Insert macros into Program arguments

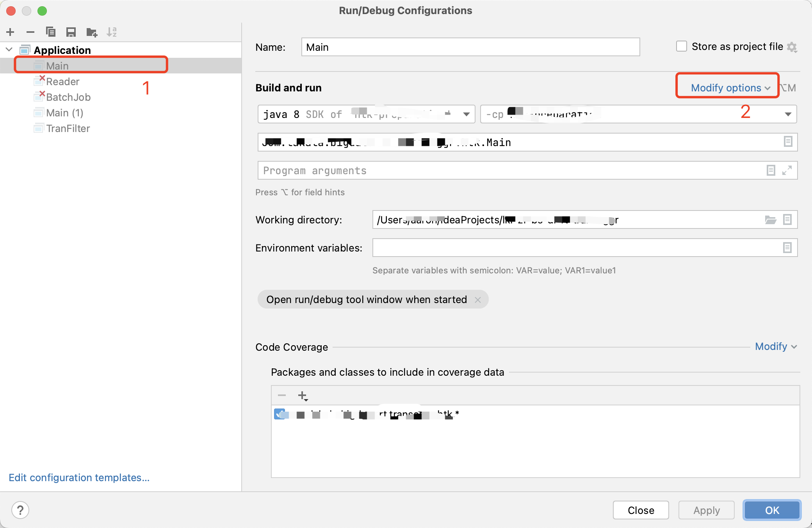(x=771, y=170)
